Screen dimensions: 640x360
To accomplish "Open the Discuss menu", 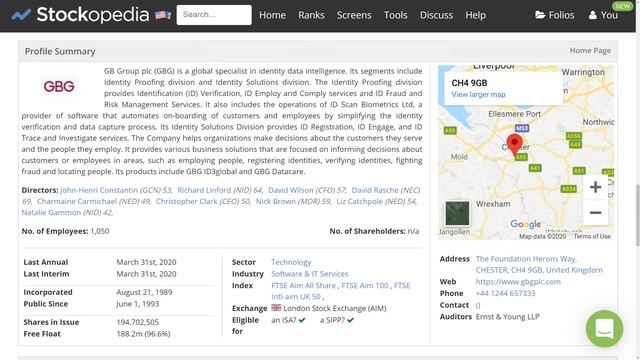I will pos(436,15).
